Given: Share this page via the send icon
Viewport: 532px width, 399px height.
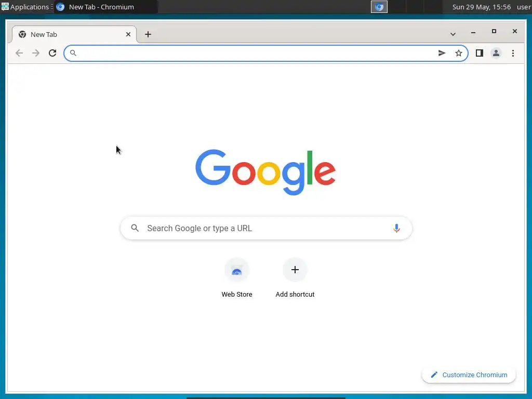Looking at the screenshot, I should tap(442, 53).
